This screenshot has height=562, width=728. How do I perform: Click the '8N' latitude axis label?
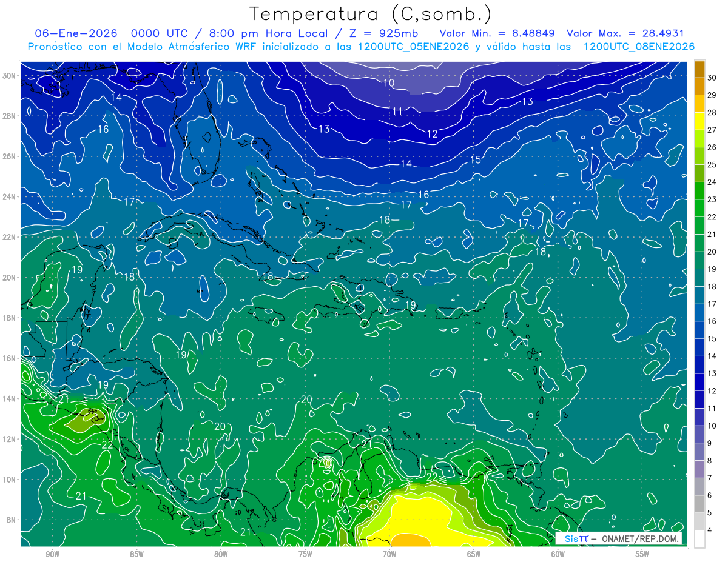point(12,520)
